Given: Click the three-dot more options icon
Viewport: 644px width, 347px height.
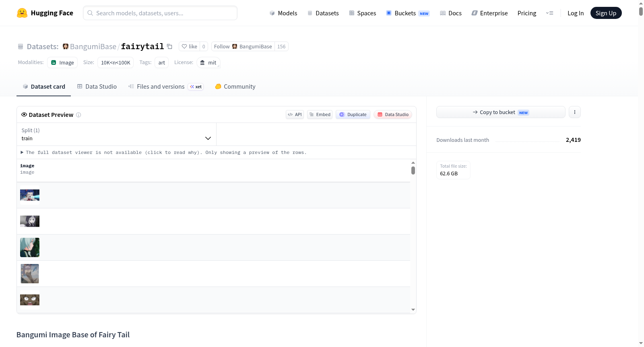Looking at the screenshot, I should click(x=575, y=112).
